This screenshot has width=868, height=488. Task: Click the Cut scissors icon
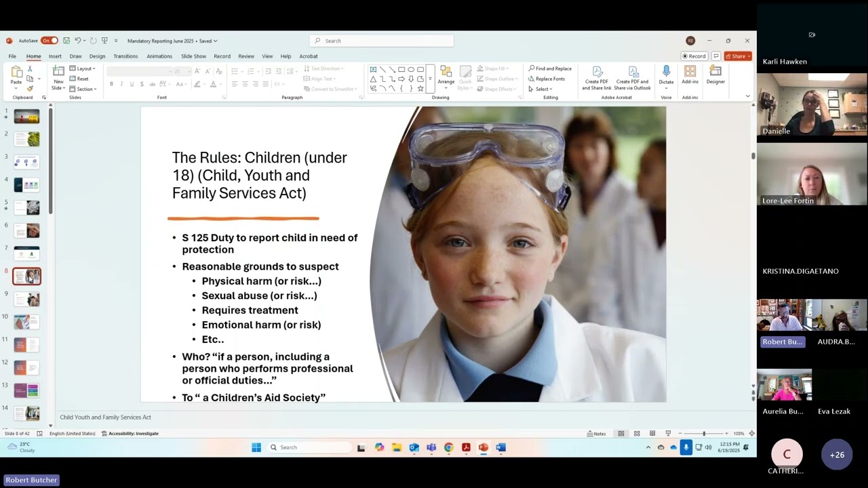pos(30,69)
